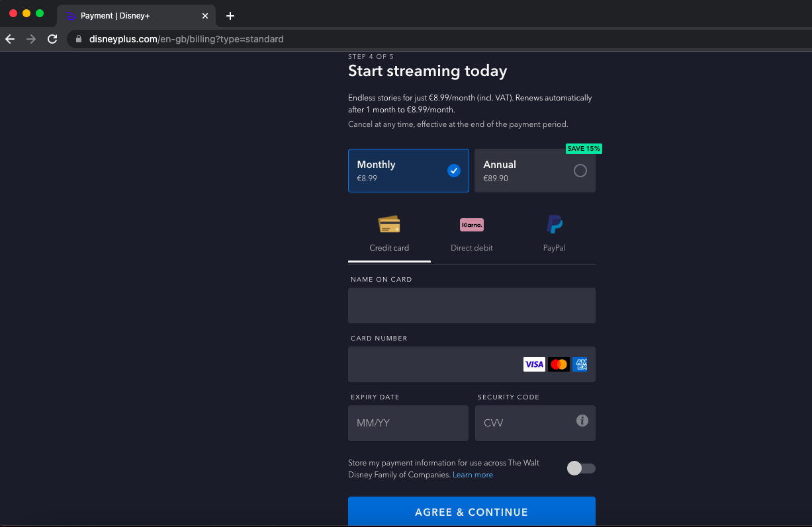Click the American Express logo
Viewport: 812px width, 527px height.
click(580, 364)
